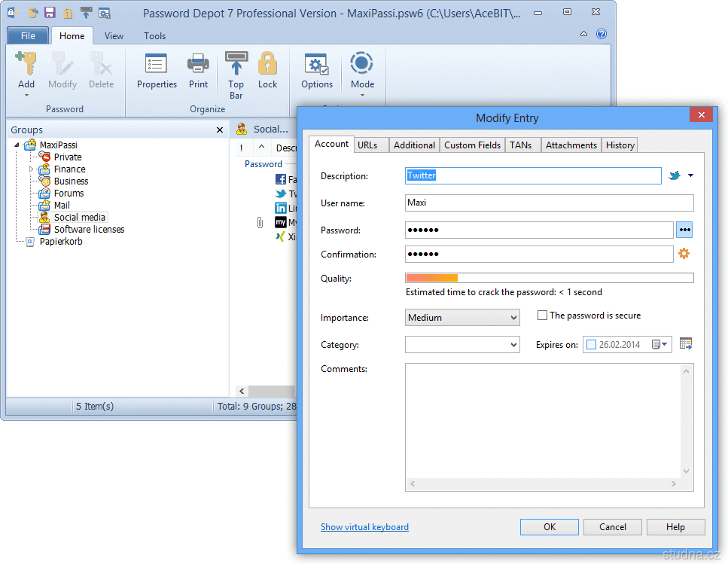The image size is (728, 564).
Task: Toggle the Top Bar icon
Action: (x=236, y=64)
